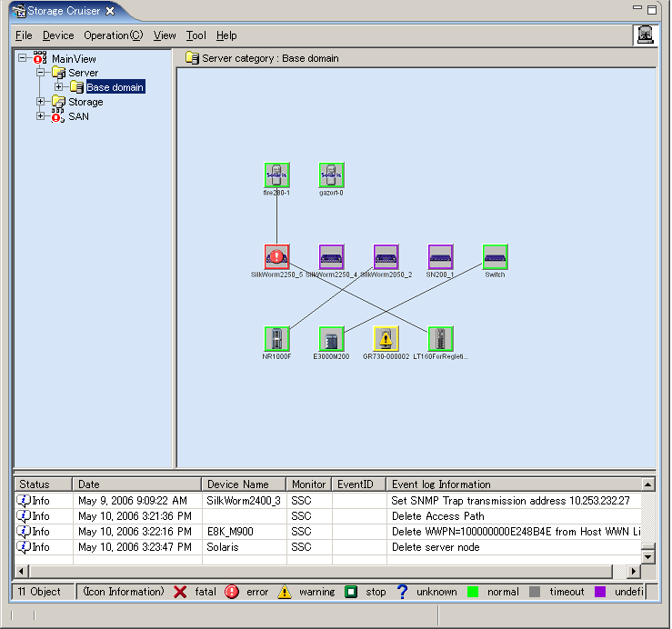Click event log horizontal scroll left arrow
The height and width of the screenshot is (629, 672).
22,571
